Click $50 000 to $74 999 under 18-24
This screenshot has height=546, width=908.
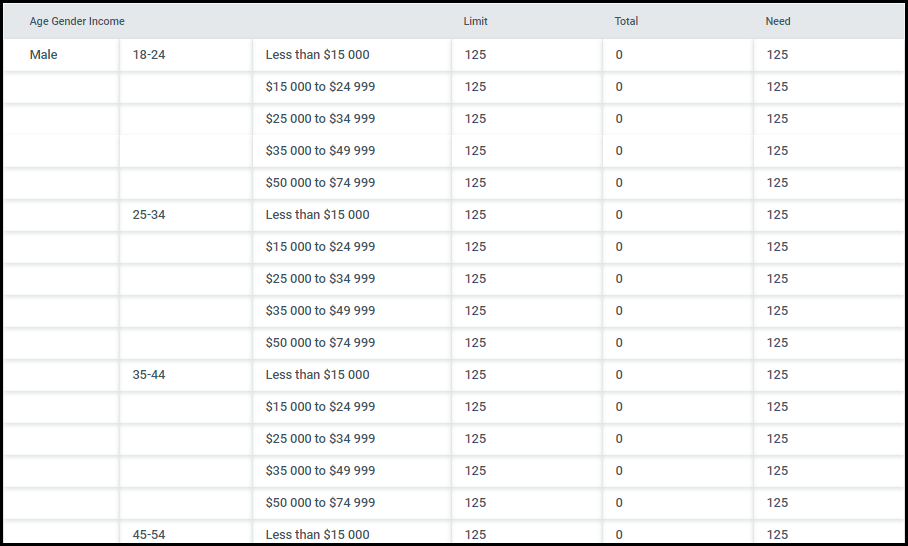(x=320, y=183)
